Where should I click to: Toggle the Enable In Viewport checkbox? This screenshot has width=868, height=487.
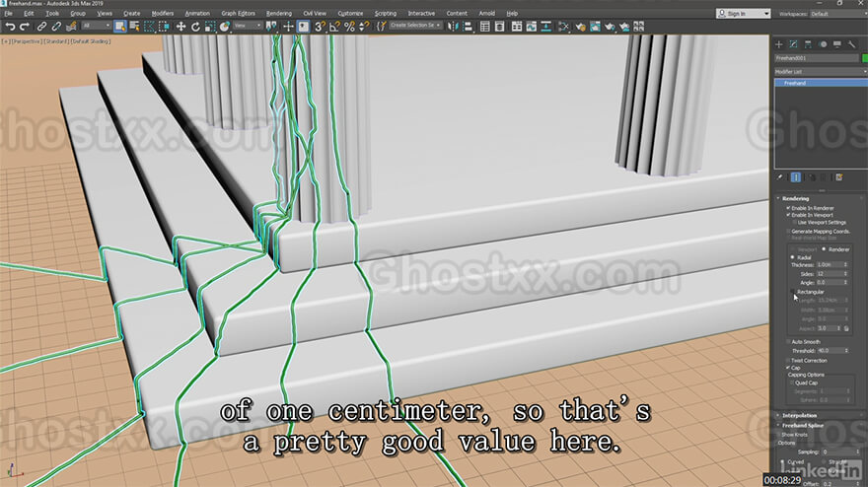click(788, 215)
